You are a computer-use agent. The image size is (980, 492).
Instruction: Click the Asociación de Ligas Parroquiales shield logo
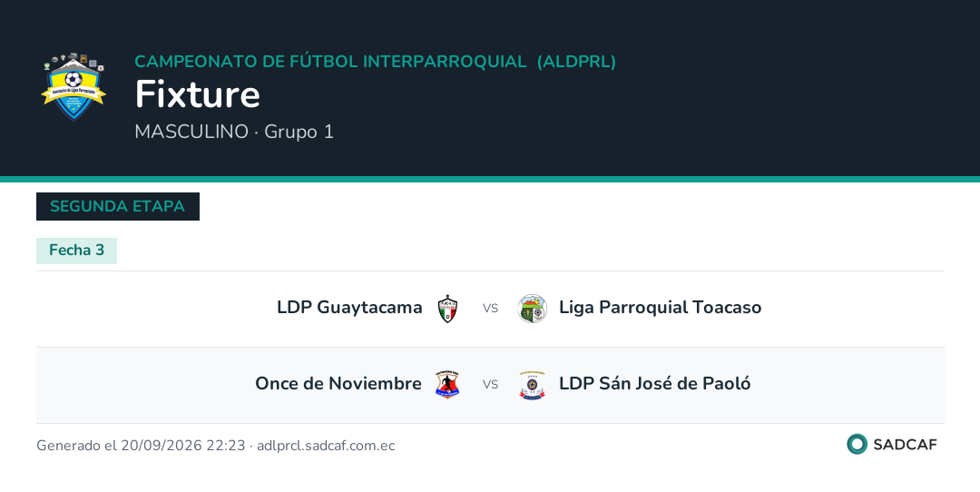[x=73, y=87]
